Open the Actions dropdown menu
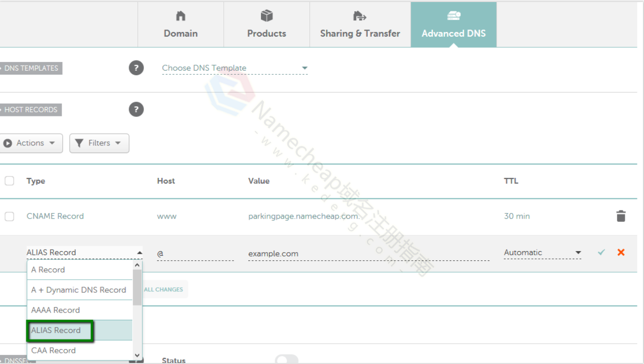This screenshot has height=364, width=644. pyautogui.click(x=31, y=143)
